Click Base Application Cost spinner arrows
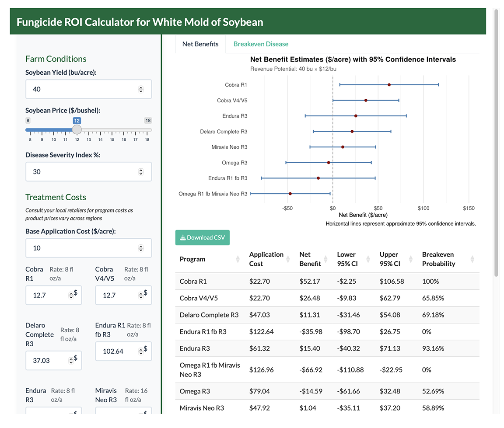 (x=141, y=248)
